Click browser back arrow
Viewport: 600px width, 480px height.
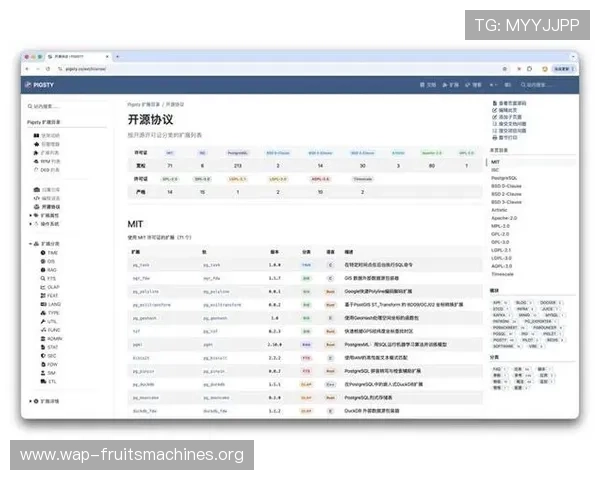(27, 69)
